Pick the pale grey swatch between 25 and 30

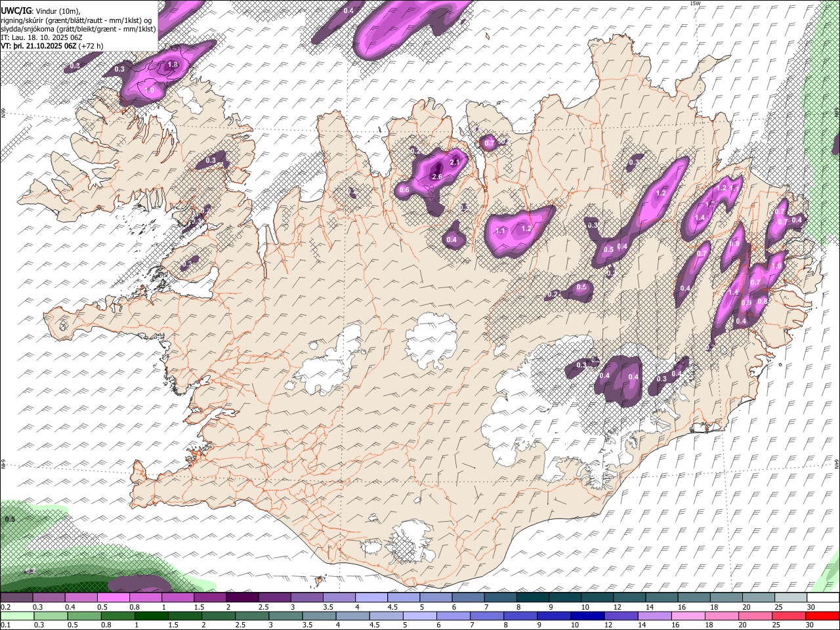(791, 598)
